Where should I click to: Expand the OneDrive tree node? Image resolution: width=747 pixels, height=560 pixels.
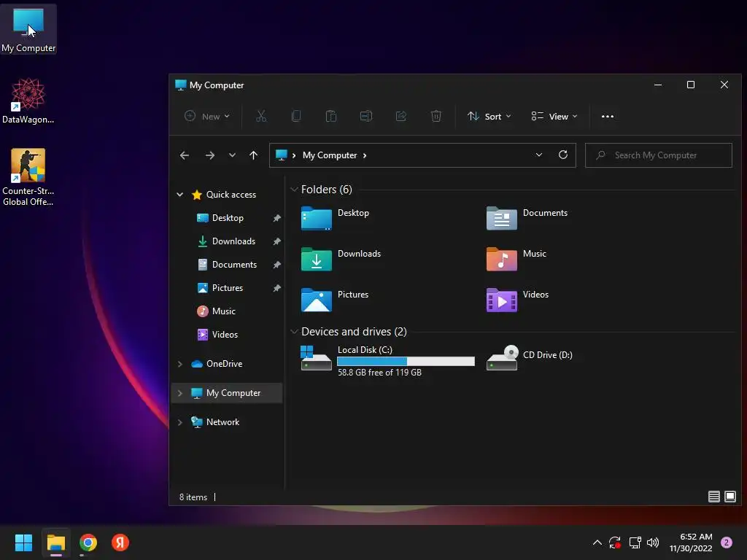click(x=180, y=364)
